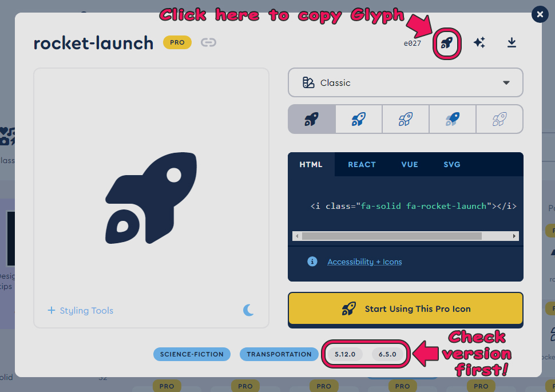This screenshot has width=555, height=392.
Task: Enable the Styling Tools panel
Action: coord(80,310)
